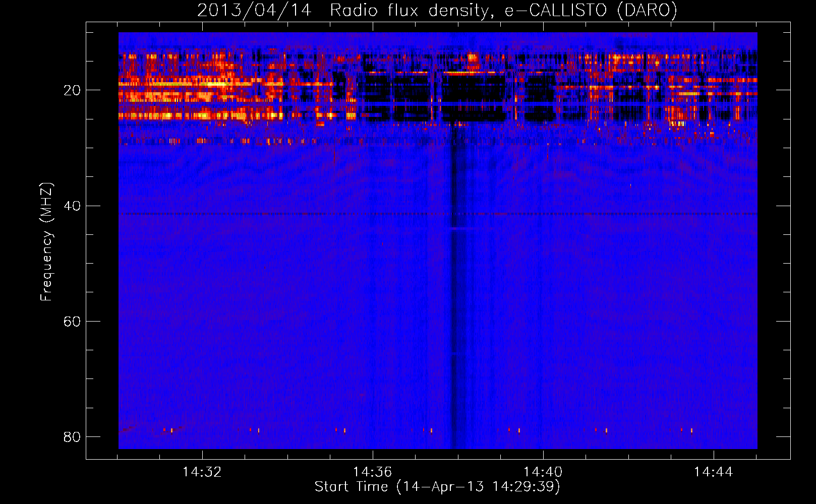The width and height of the screenshot is (816, 504).
Task: Click the 14:32 time tick label
Action: point(202,472)
